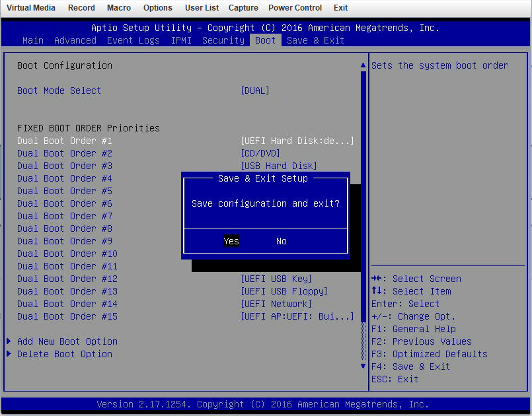Click the 'Save configuration and exit?' prompt
This screenshot has width=532, height=416.
pyautogui.click(x=265, y=203)
